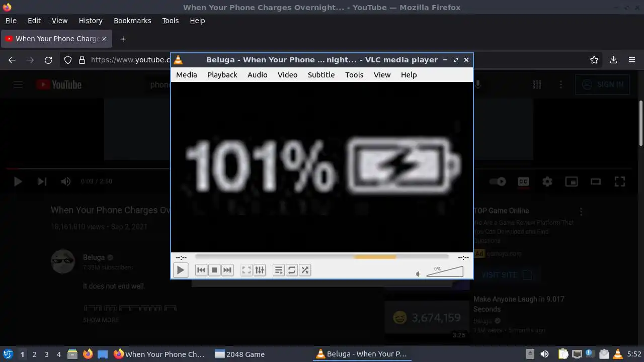The width and height of the screenshot is (644, 362).
Task: Mute VLC via speaker icon
Action: click(x=418, y=274)
